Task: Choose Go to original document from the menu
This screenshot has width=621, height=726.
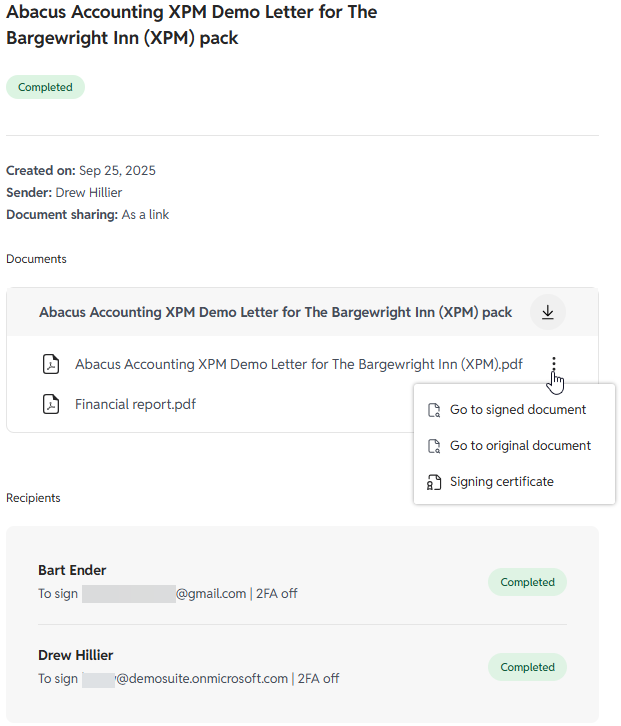Action: click(x=520, y=446)
